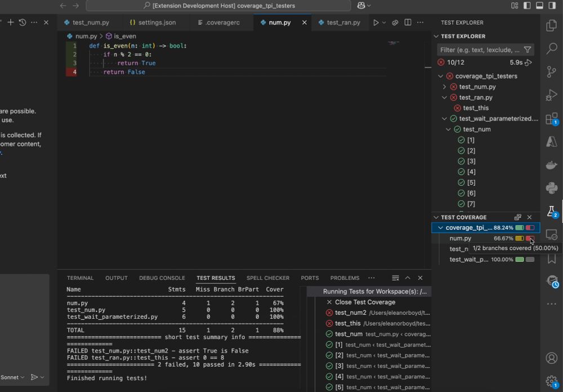
Task: Show the chat history
Action: [x=23, y=23]
